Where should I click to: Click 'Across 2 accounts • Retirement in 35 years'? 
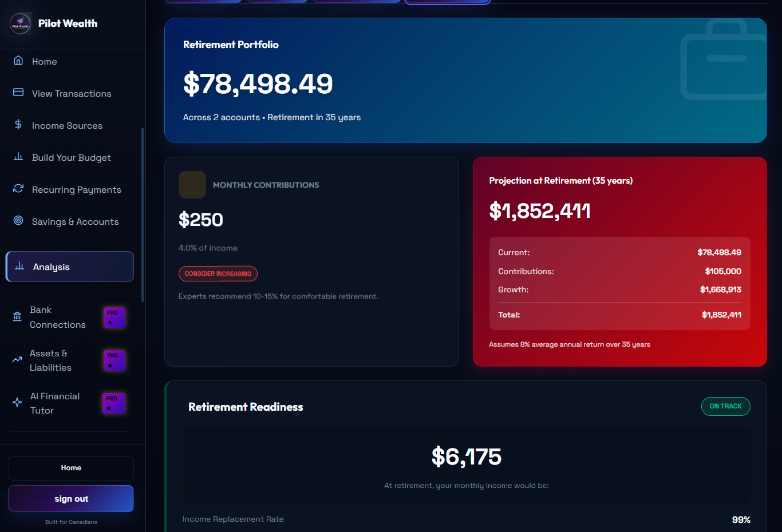click(x=272, y=117)
